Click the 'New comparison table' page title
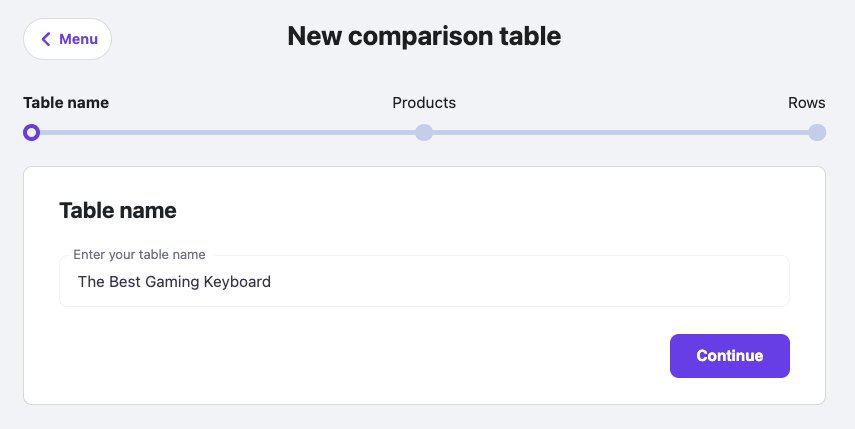 pyautogui.click(x=424, y=37)
